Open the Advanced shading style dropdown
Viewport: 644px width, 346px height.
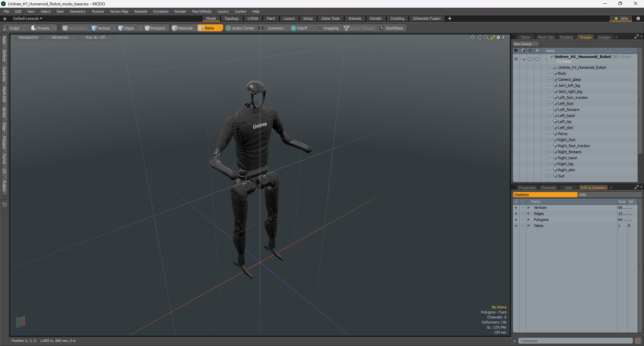(x=60, y=38)
